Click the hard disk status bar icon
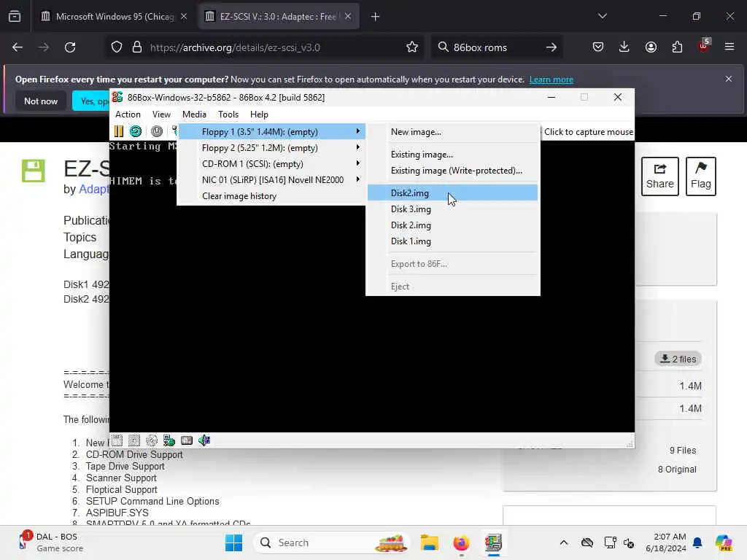The width and height of the screenshot is (747, 560). (x=187, y=440)
